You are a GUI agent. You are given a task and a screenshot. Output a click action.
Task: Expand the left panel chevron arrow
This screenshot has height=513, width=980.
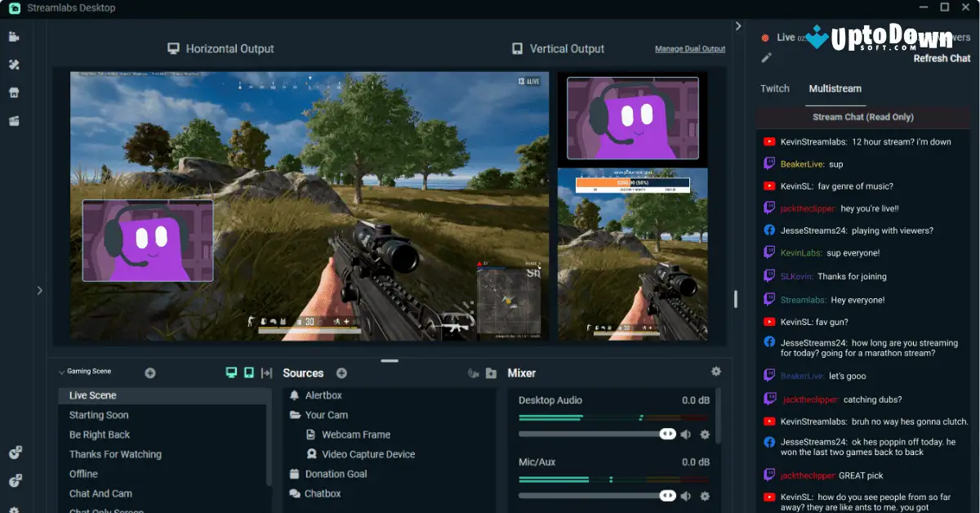click(x=39, y=290)
